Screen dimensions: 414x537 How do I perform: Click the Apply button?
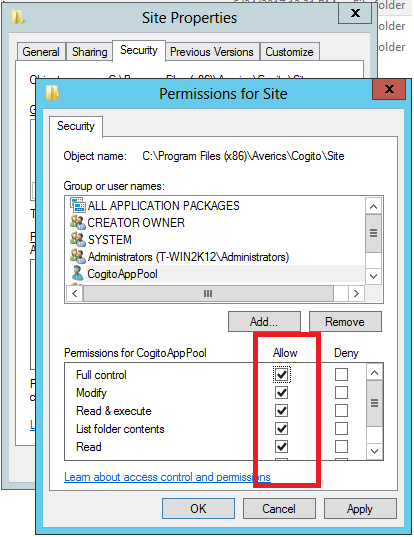point(360,509)
